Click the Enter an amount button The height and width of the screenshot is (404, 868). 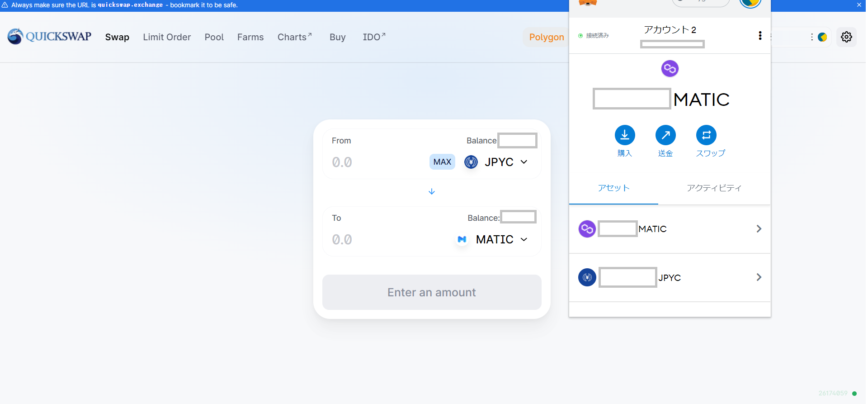coord(432,292)
